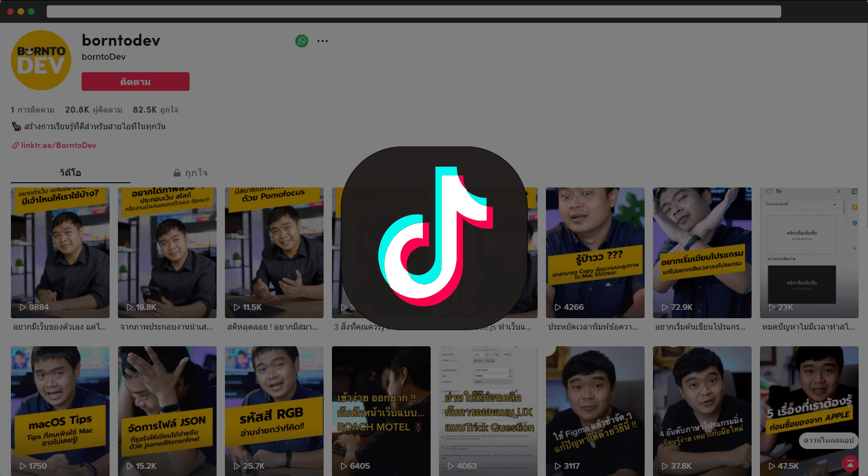This screenshot has height=476, width=868.
Task: Click the large TikTok logo overlay
Action: pos(434,238)
